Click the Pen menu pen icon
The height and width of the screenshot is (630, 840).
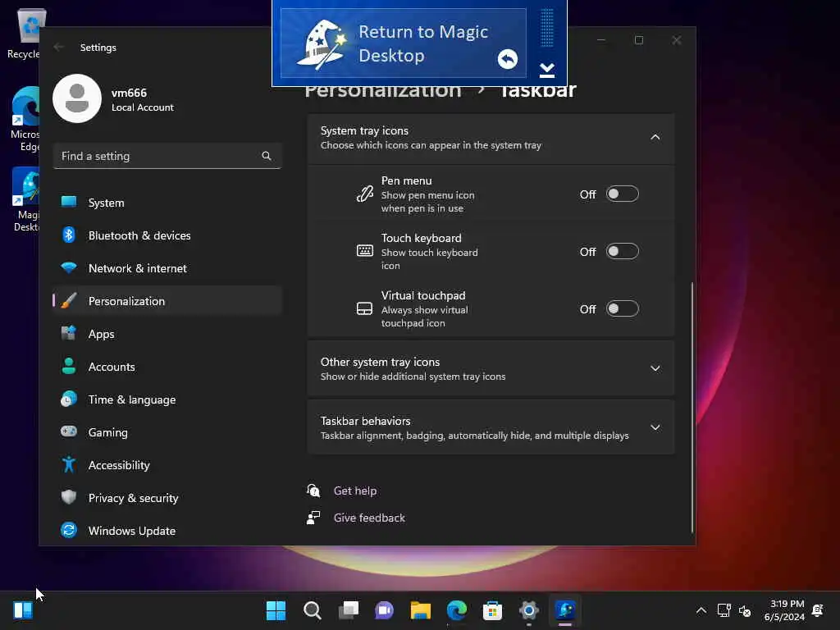click(x=365, y=194)
